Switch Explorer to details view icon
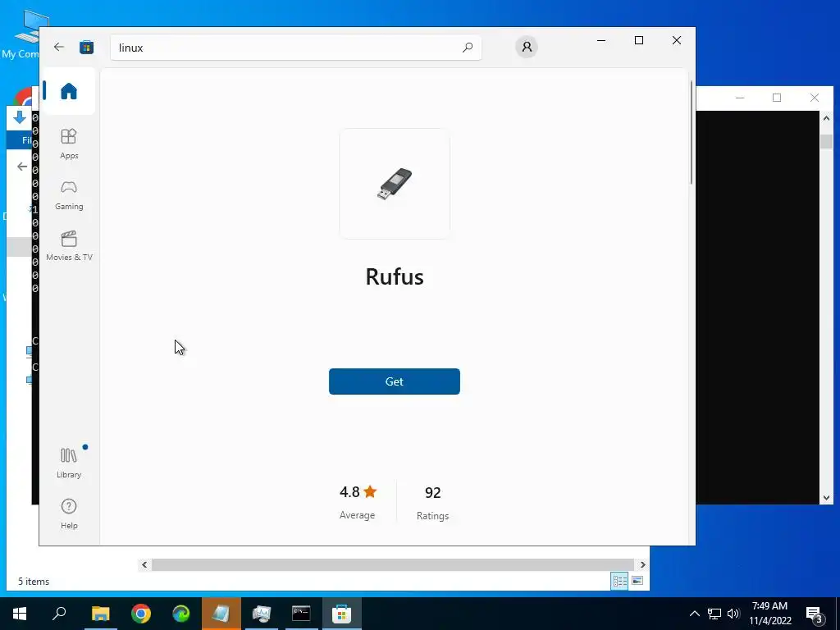Image resolution: width=840 pixels, height=630 pixels. tap(619, 581)
